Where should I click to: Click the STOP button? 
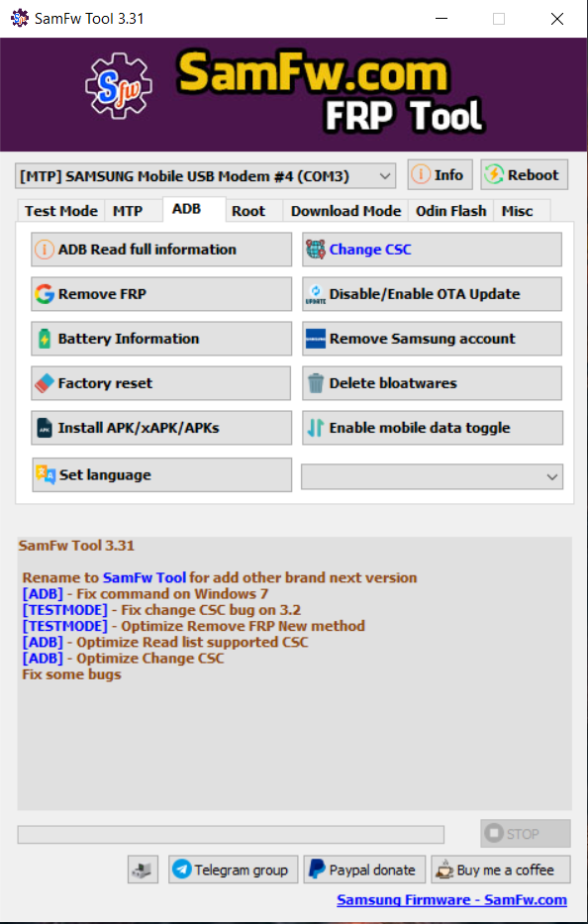(526, 834)
